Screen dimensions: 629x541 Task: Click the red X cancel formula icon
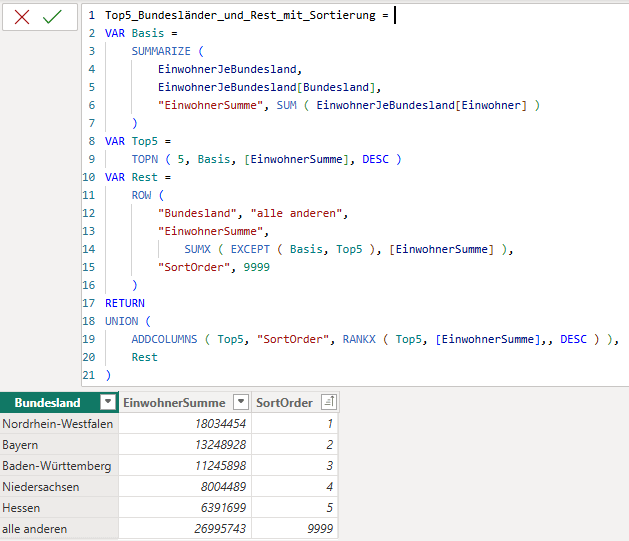[22, 17]
